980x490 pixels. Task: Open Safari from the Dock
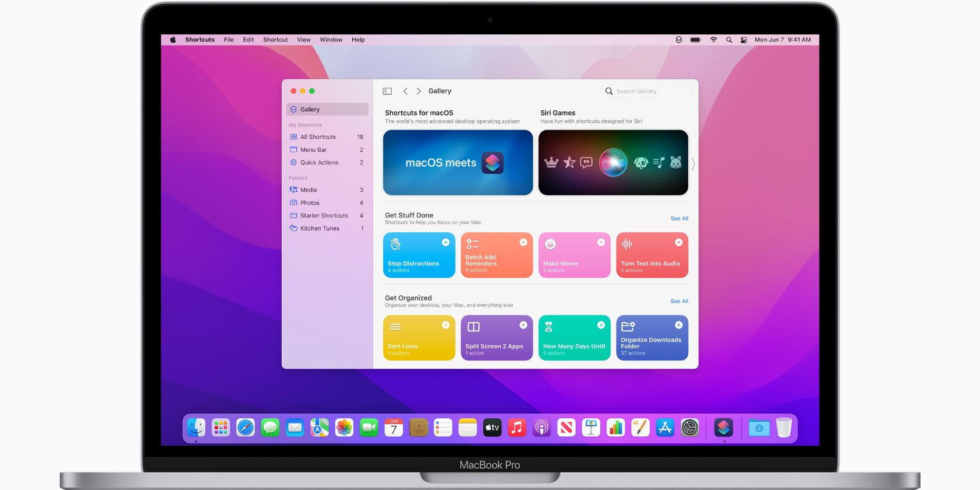pos(246,428)
